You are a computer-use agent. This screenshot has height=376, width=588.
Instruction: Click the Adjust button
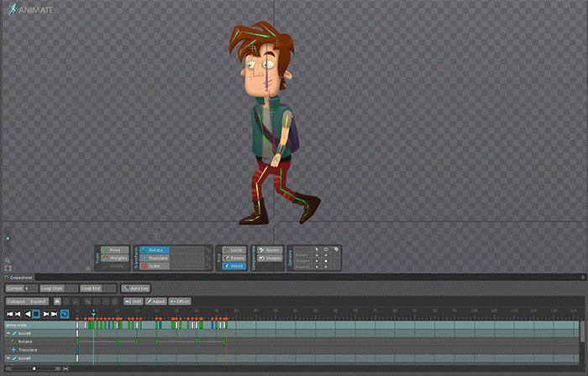click(x=155, y=301)
